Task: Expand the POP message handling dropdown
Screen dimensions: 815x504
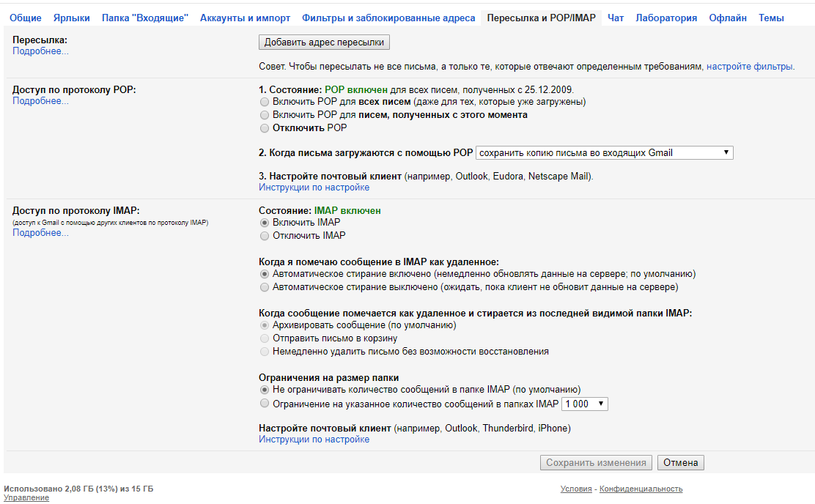Action: tap(604, 153)
